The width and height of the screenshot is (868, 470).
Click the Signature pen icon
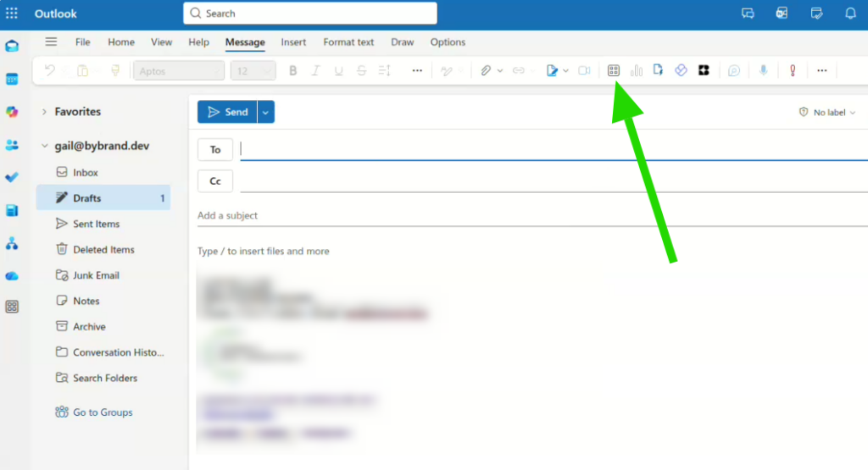[551, 71]
